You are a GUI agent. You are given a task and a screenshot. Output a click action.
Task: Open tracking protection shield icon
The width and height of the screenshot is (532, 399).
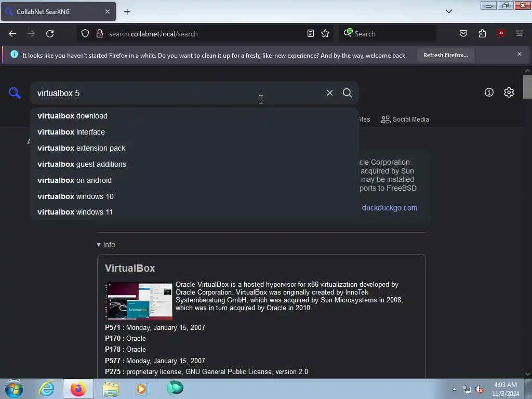[85, 34]
